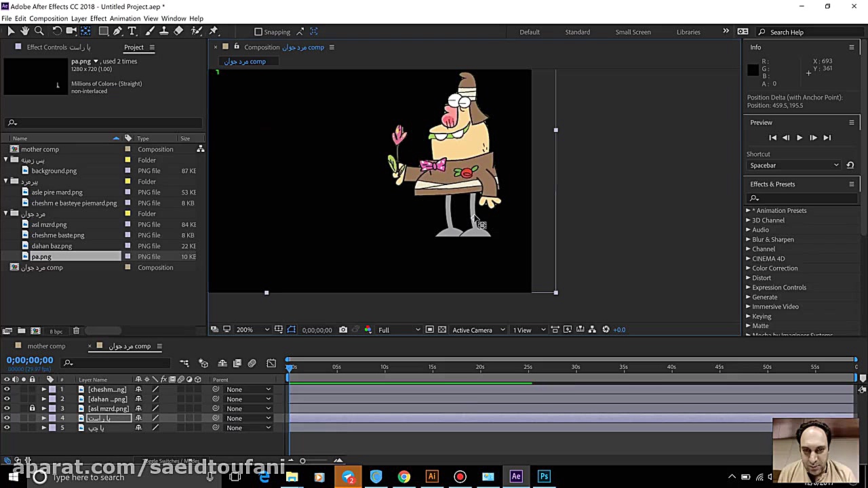The image size is (868, 488).
Task: Select the Hand tool
Action: [x=25, y=31]
